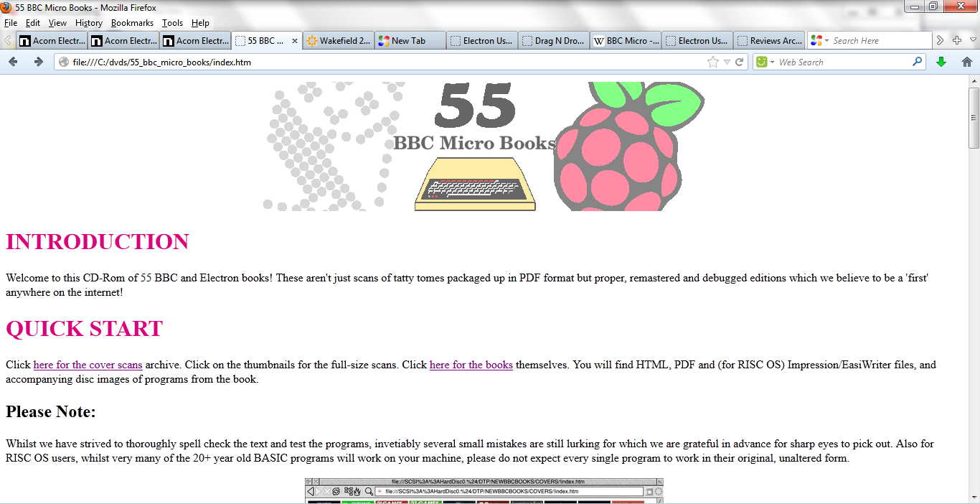Click the scrollbar up arrow
Image resolution: width=980 pixels, height=504 pixels.
click(x=974, y=81)
